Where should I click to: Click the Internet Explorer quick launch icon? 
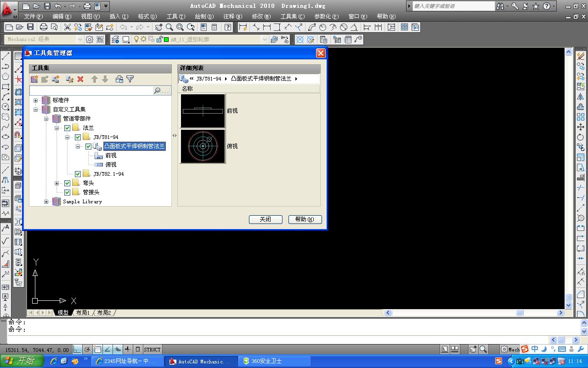[x=54, y=361]
